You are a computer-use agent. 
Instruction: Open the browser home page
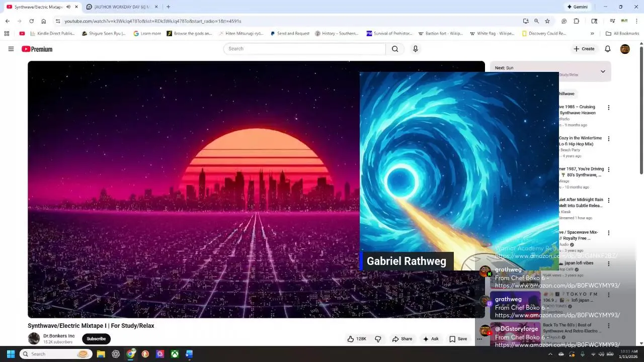[44, 21]
